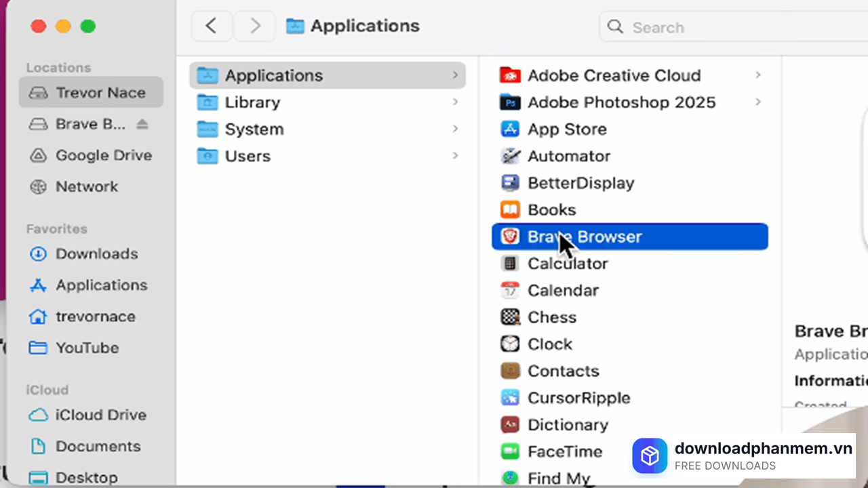Click the Chess app icon
The image size is (868, 488).
[509, 317]
